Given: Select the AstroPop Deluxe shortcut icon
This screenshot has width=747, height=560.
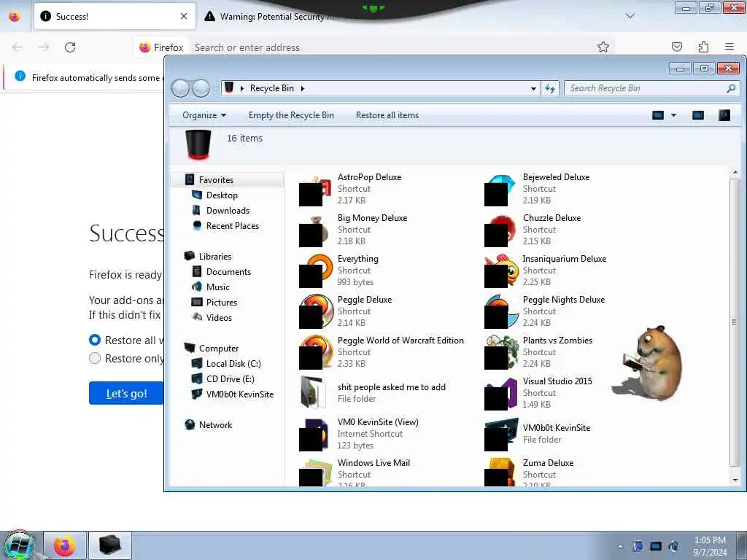Looking at the screenshot, I should [x=315, y=190].
